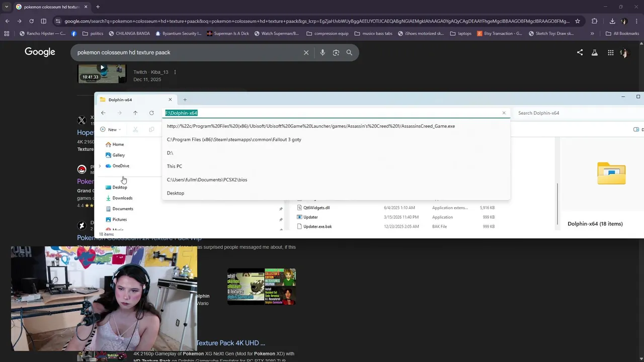
Task: Open the Rancho Hipster bookmark
Action: click(x=42, y=34)
